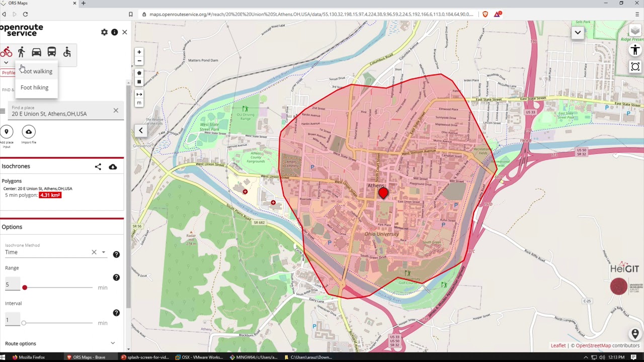The width and height of the screenshot is (644, 362).
Task: Open the accessibility mode icon on map
Action: click(x=635, y=50)
